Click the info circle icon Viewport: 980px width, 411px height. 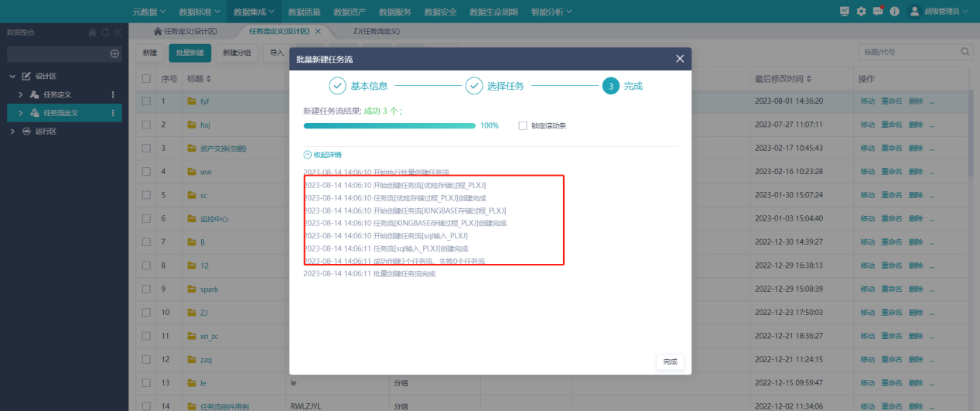point(895,12)
